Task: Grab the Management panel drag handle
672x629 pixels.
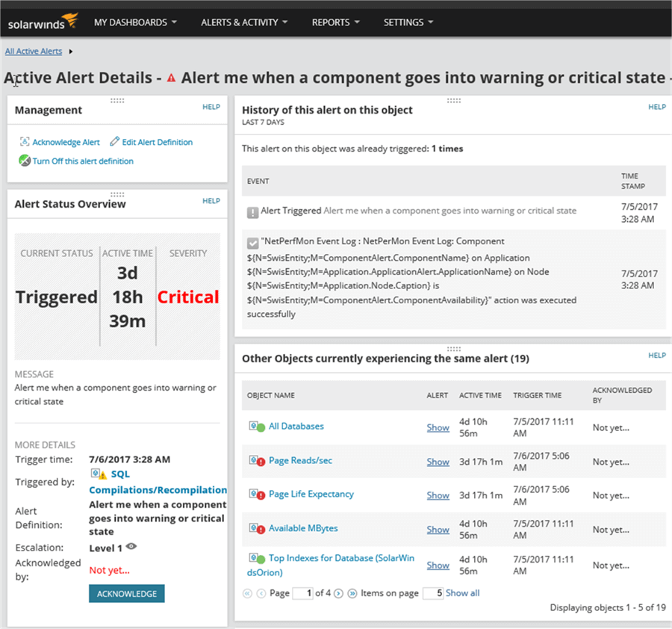Action: 117,100
